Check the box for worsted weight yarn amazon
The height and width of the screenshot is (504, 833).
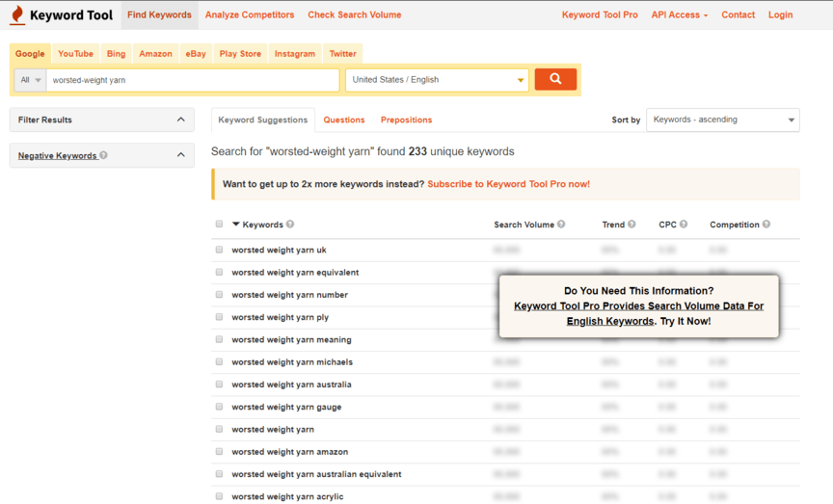219,451
